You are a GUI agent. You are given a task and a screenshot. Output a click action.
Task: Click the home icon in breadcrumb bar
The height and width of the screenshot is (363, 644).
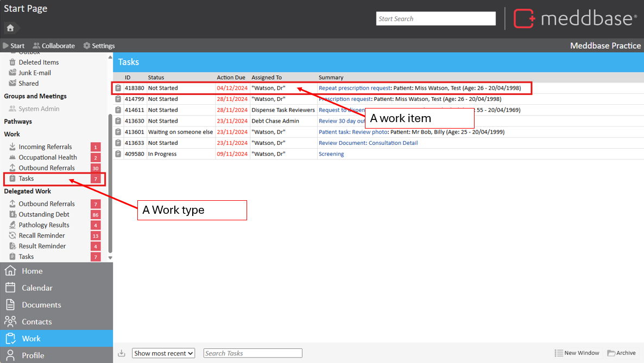click(x=10, y=28)
